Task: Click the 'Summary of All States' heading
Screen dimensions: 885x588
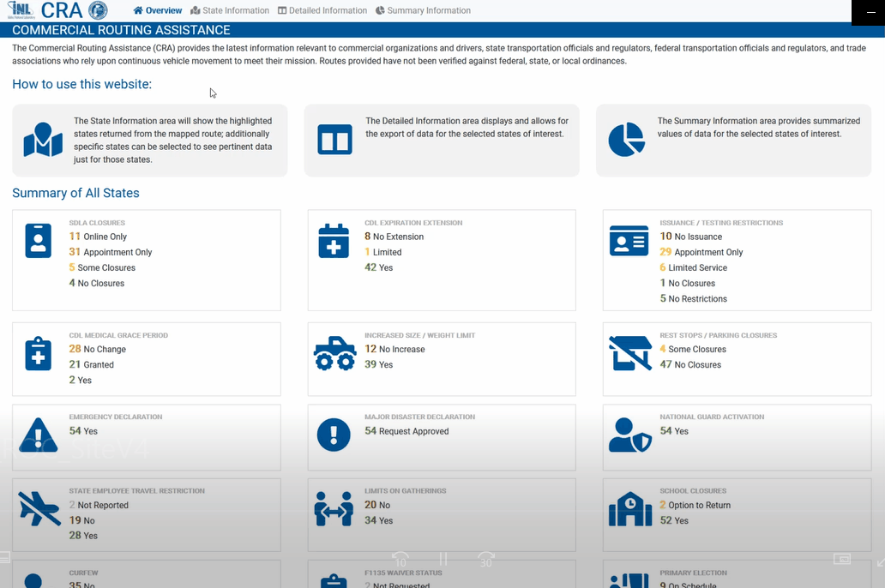Action: 75,193
